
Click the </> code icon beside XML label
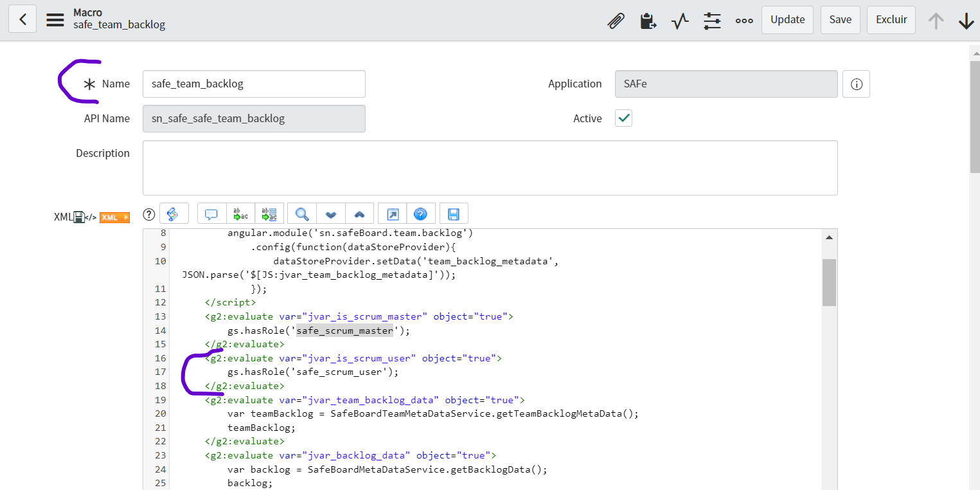[91, 217]
